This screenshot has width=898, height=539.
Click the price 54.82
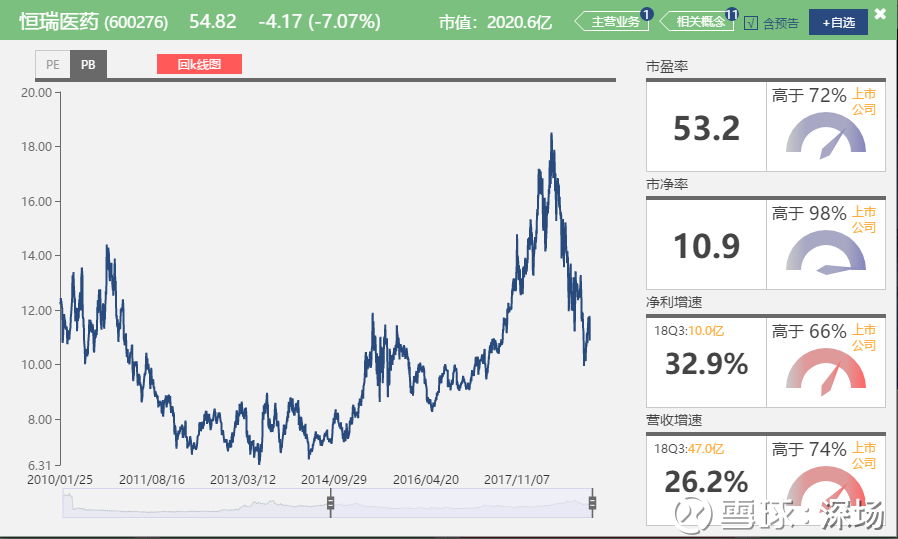click(x=212, y=22)
